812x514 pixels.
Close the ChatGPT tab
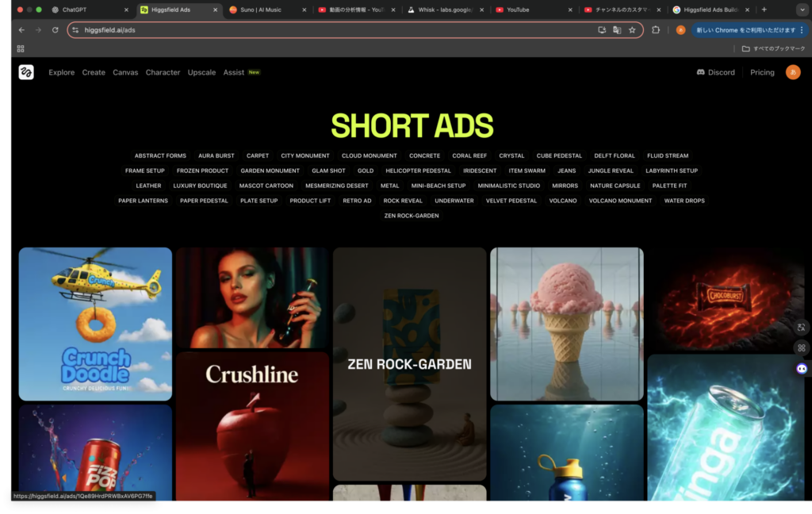[x=126, y=10]
